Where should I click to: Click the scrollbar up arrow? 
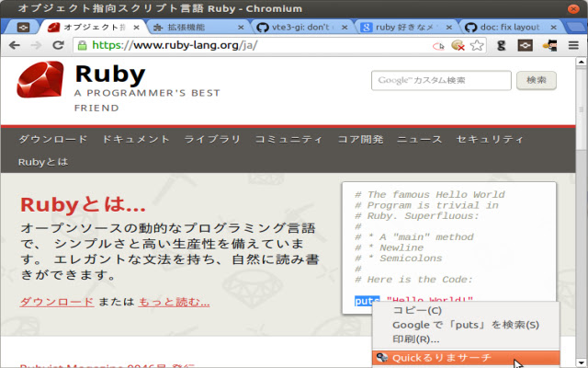[x=582, y=62]
